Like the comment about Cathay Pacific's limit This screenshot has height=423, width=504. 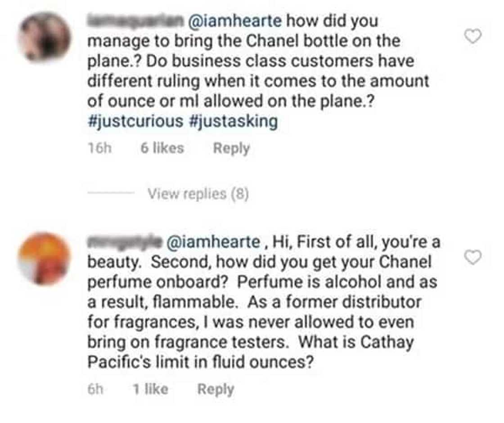coord(472,258)
